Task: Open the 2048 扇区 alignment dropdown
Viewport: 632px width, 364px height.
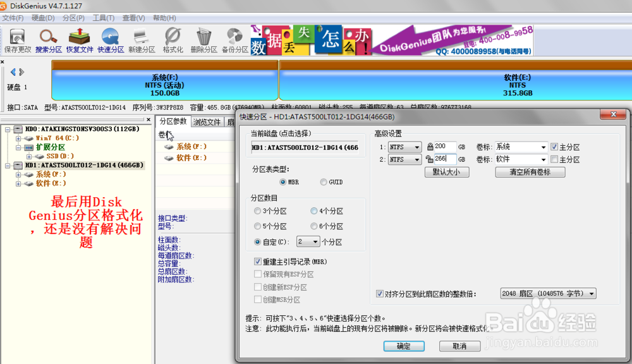Action: 548,293
